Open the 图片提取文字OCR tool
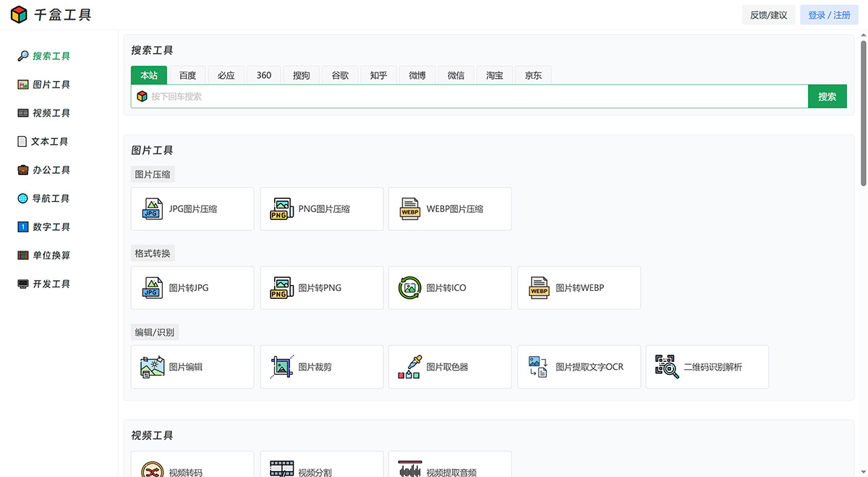 click(x=579, y=367)
